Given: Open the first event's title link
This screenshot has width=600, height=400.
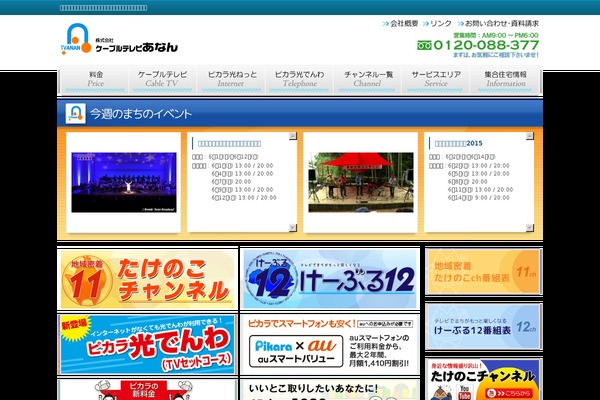Looking at the screenshot, I should pos(229,144).
